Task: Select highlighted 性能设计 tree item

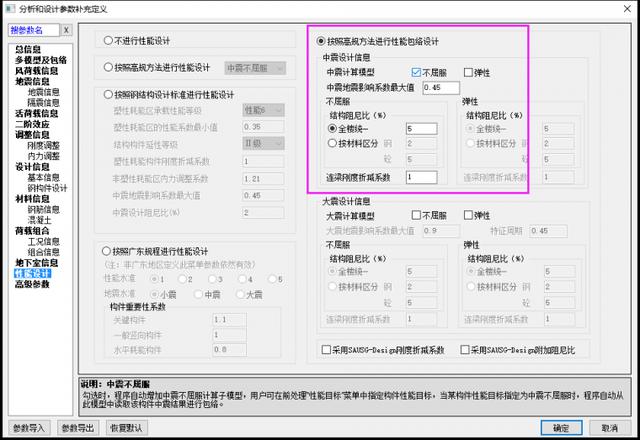Action: [x=32, y=273]
